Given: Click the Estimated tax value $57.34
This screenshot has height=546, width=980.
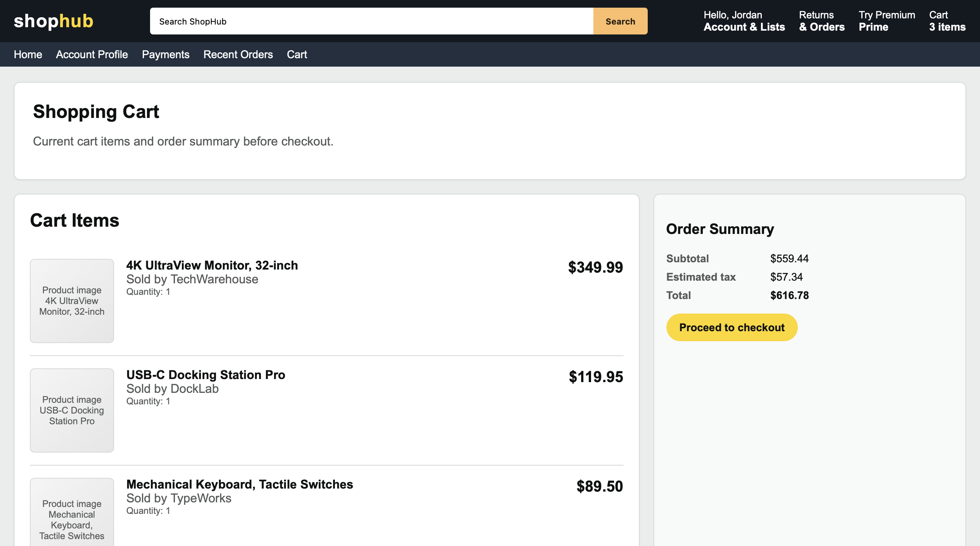Looking at the screenshot, I should (786, 277).
